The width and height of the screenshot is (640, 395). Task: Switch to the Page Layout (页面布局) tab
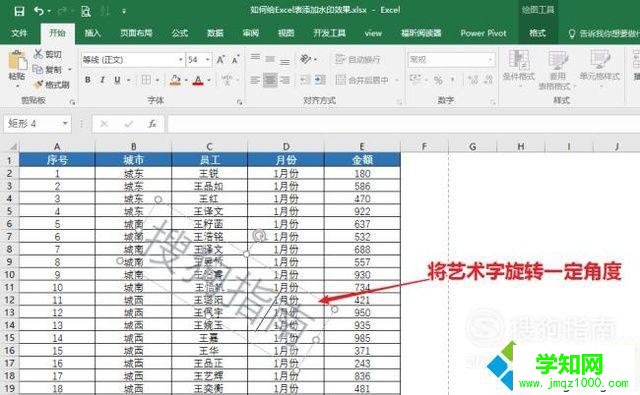point(136,33)
